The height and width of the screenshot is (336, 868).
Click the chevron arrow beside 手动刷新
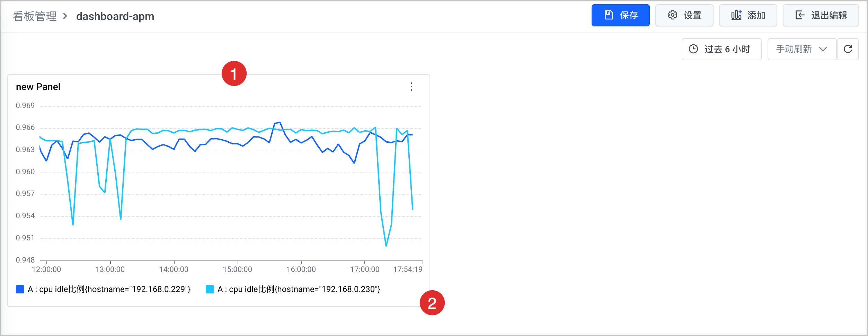click(823, 49)
